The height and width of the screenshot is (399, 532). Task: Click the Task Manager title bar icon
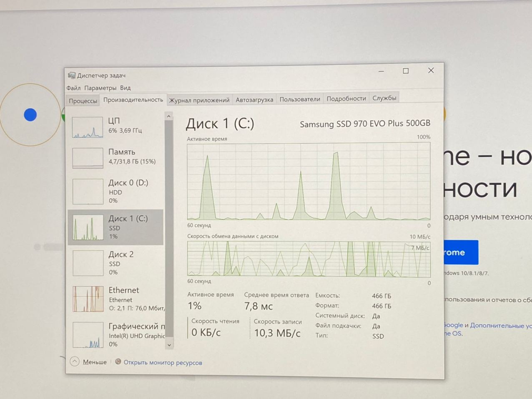point(72,76)
